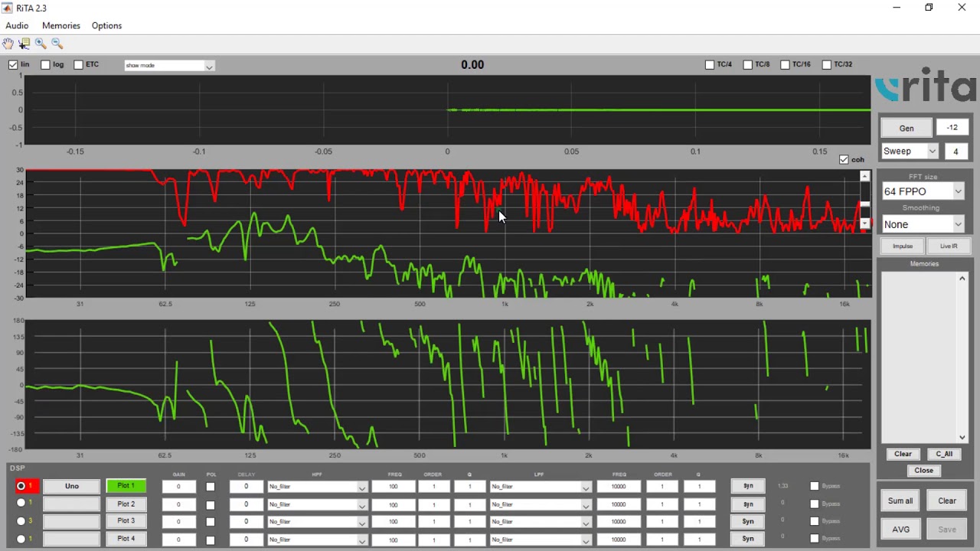Click the Sum all button
The width and height of the screenshot is (980, 551).
tap(900, 500)
